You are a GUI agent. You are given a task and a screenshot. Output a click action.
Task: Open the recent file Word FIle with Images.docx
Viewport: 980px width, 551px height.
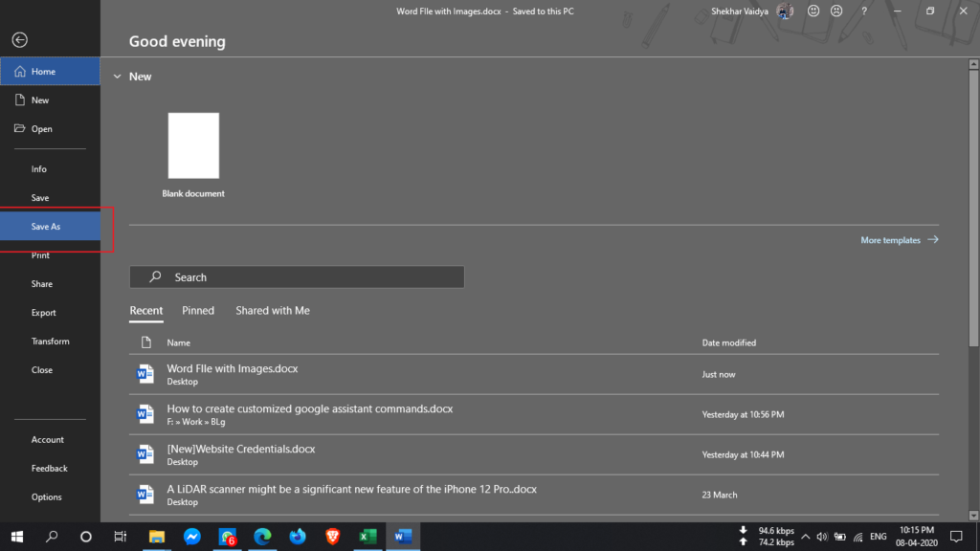point(232,367)
